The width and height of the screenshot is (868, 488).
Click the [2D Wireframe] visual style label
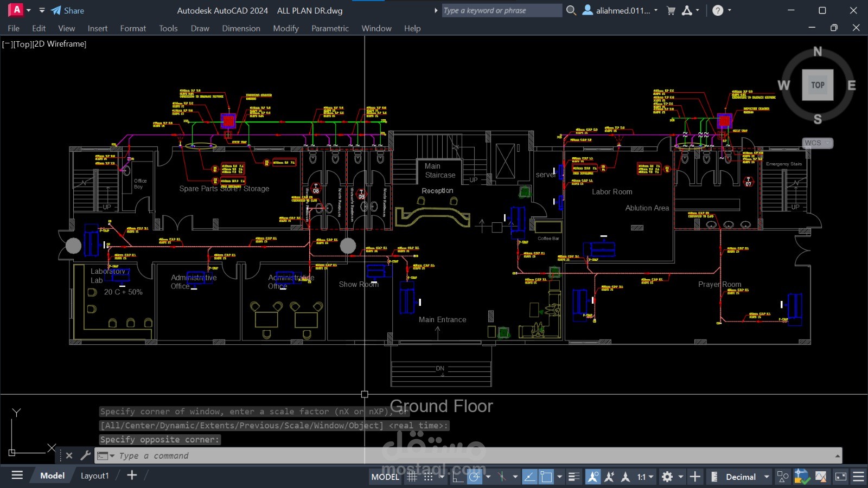(x=60, y=44)
